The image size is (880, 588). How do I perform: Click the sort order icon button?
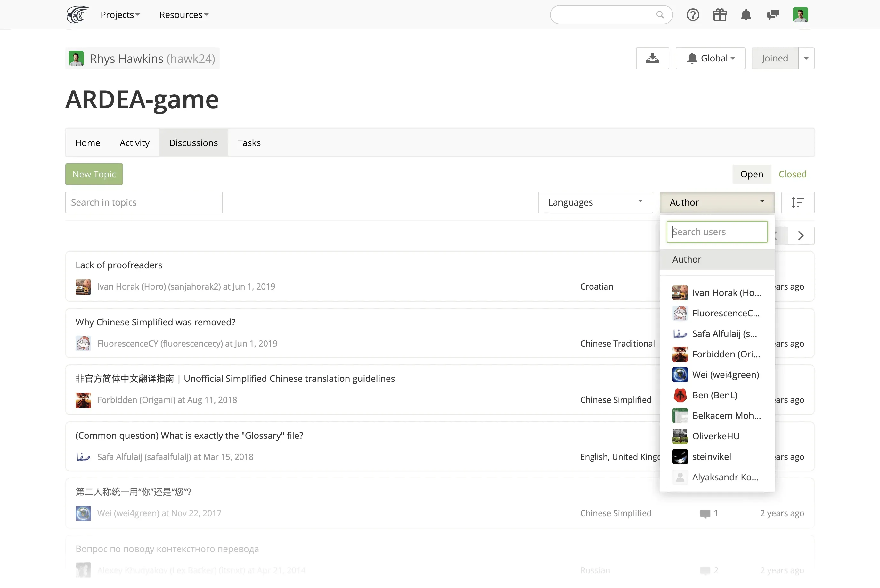(x=797, y=202)
